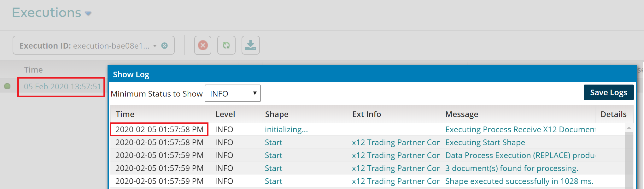Sort log by Time column header

pyautogui.click(x=125, y=114)
